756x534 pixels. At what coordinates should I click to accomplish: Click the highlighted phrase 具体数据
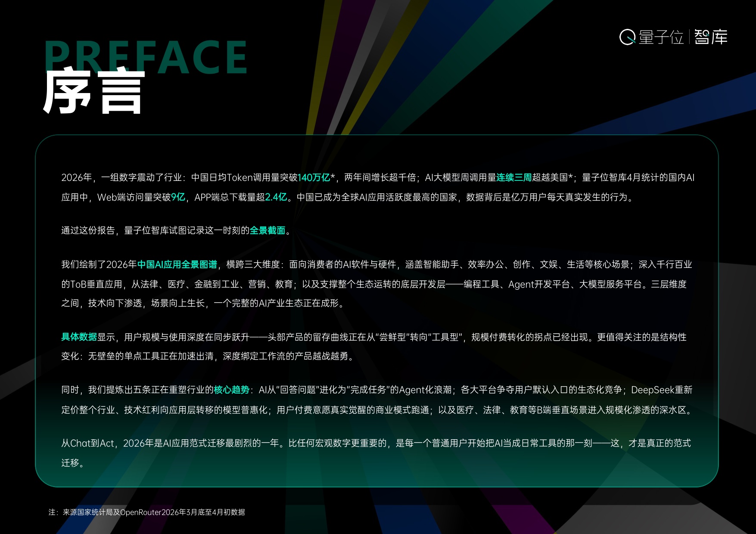(79, 337)
